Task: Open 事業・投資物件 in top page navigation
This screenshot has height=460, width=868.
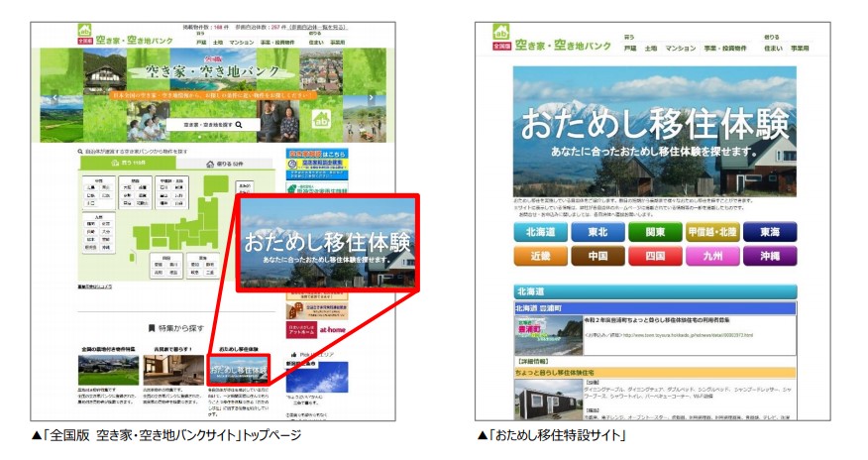Action: (x=277, y=43)
